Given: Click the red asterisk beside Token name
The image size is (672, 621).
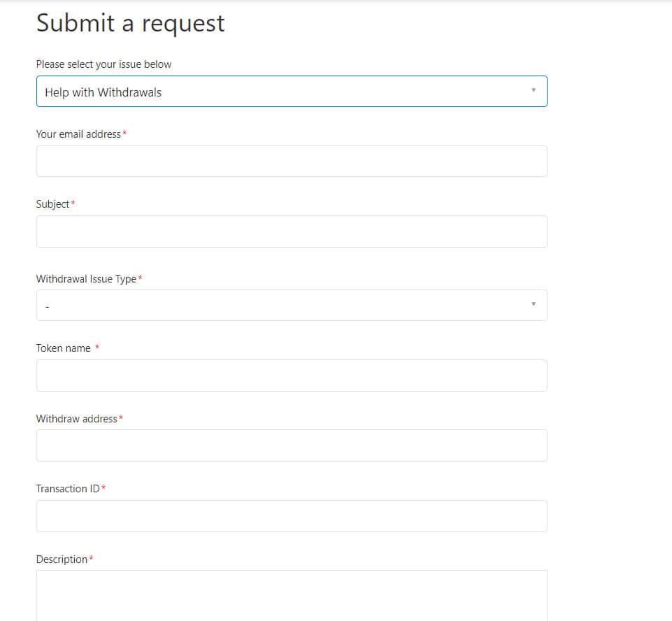Looking at the screenshot, I should [x=97, y=348].
